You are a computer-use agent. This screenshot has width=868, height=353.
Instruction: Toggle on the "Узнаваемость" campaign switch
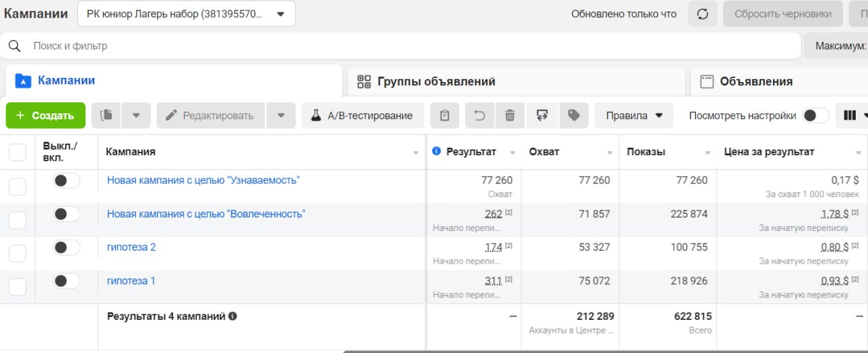click(x=66, y=180)
